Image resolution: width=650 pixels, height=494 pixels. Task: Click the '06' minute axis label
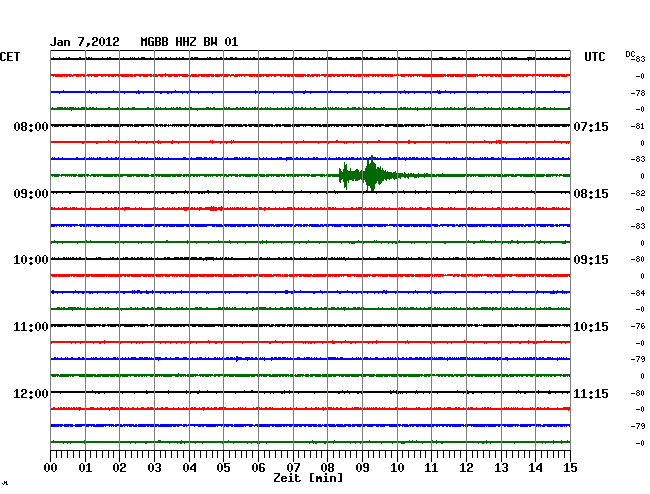tap(258, 467)
